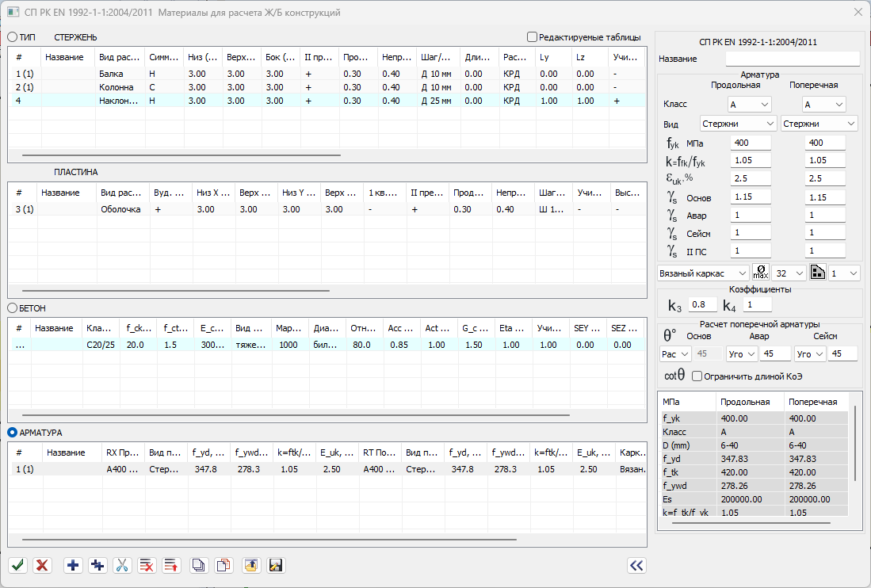Screen dimensions: 871x588
Task: Click the open folder import icon
Action: 251,565
